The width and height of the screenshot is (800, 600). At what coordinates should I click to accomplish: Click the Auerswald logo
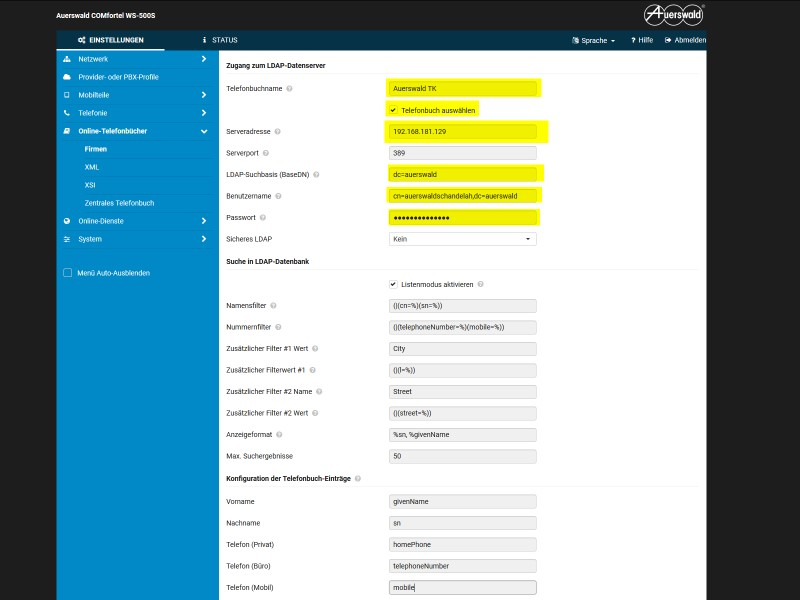(x=673, y=14)
